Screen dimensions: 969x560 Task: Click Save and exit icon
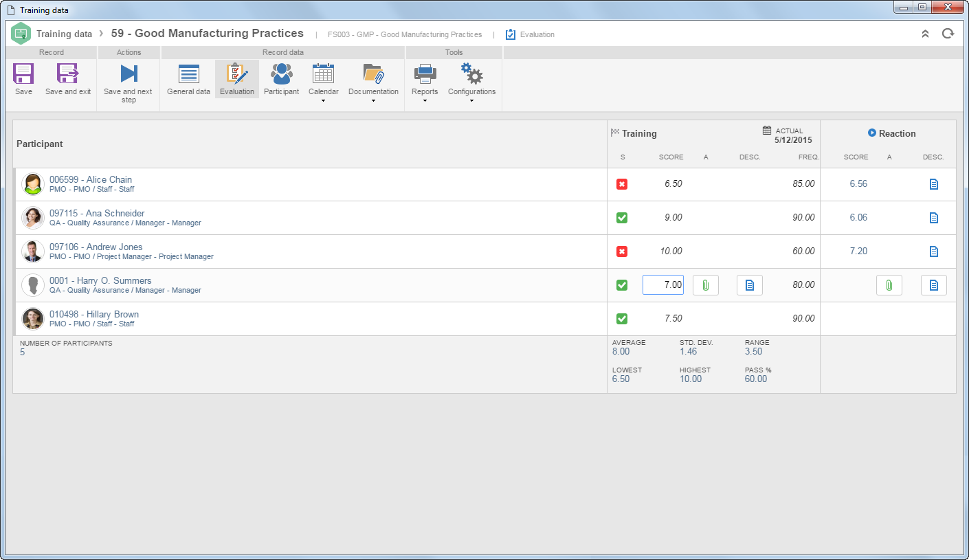pos(68,74)
